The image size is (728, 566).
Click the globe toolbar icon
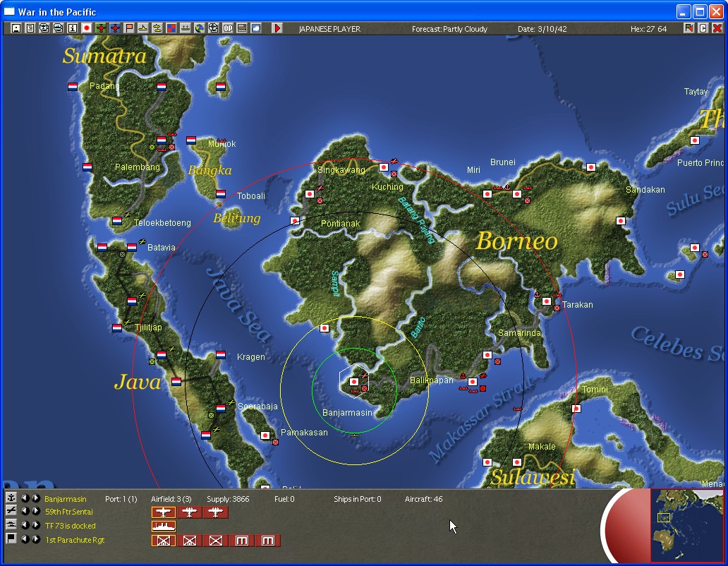coord(199,28)
